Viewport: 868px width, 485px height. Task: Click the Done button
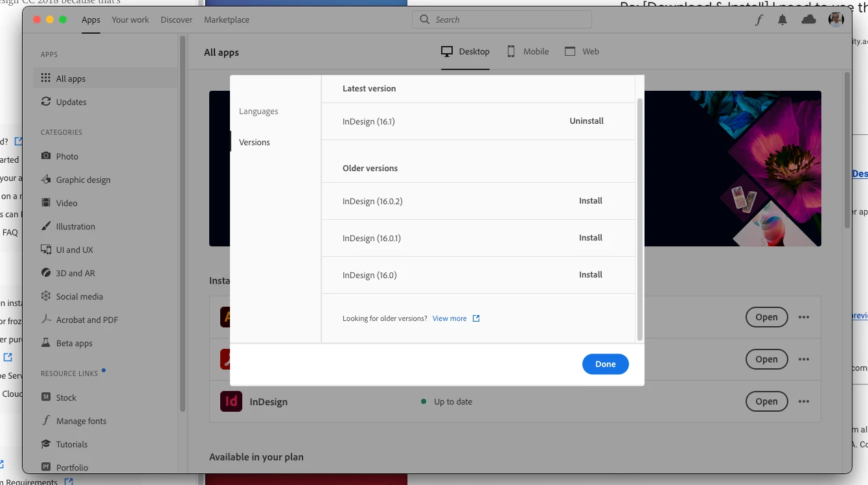click(x=605, y=364)
